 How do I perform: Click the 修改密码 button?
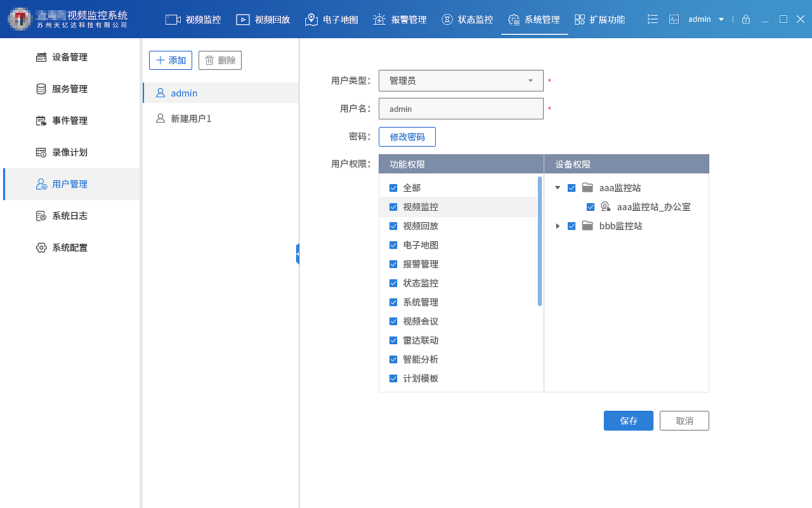pos(407,137)
